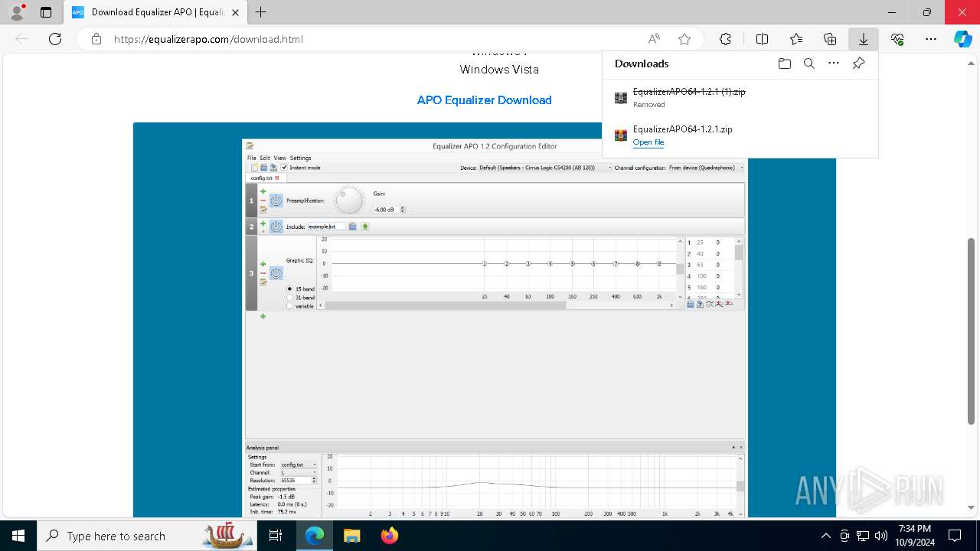Toggle the Downloads toolbar button
This screenshot has width=980, height=551.
(864, 39)
